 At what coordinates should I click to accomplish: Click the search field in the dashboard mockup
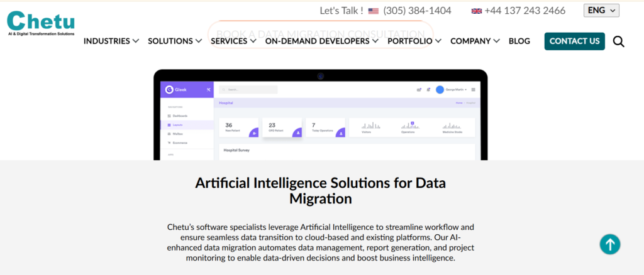pos(248,90)
